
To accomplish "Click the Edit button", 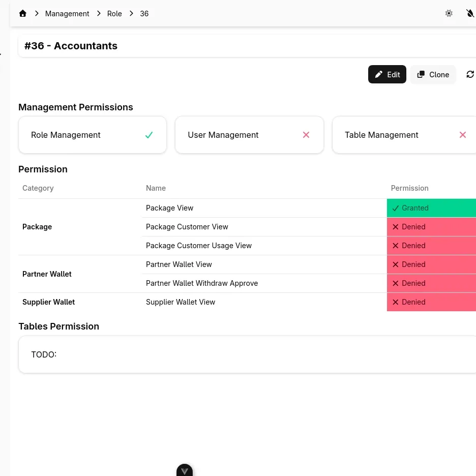I will 387,74.
